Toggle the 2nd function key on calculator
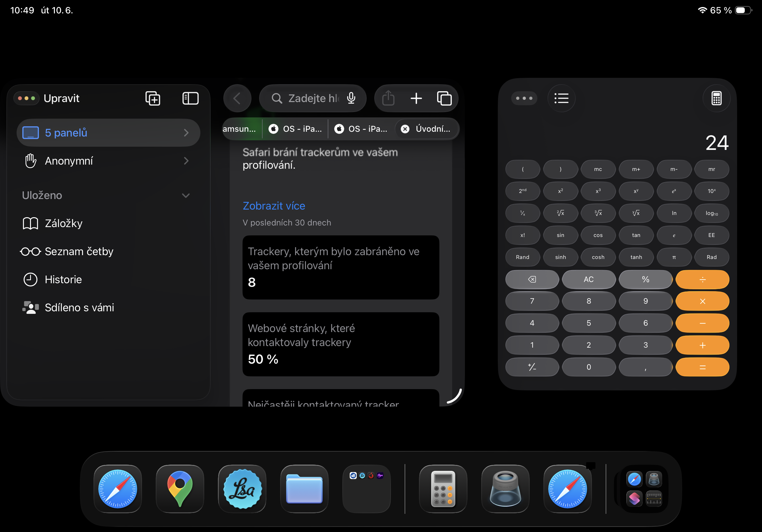The height and width of the screenshot is (532, 762). click(522, 191)
